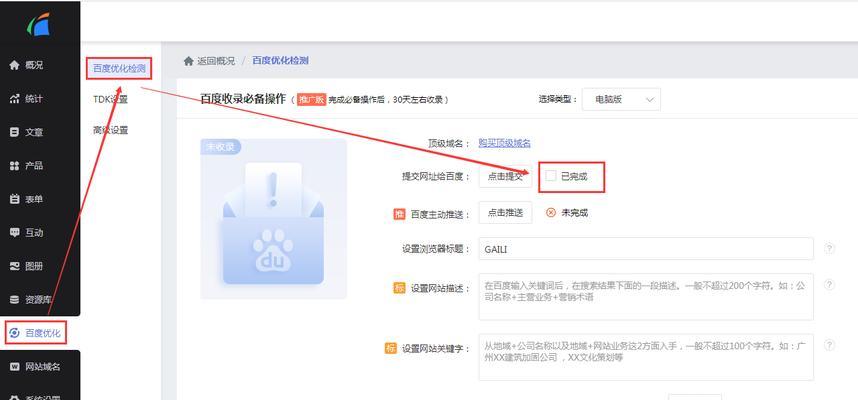This screenshot has height=400, width=858.
Task: Click help icon beside website keywords
Action: click(x=830, y=345)
